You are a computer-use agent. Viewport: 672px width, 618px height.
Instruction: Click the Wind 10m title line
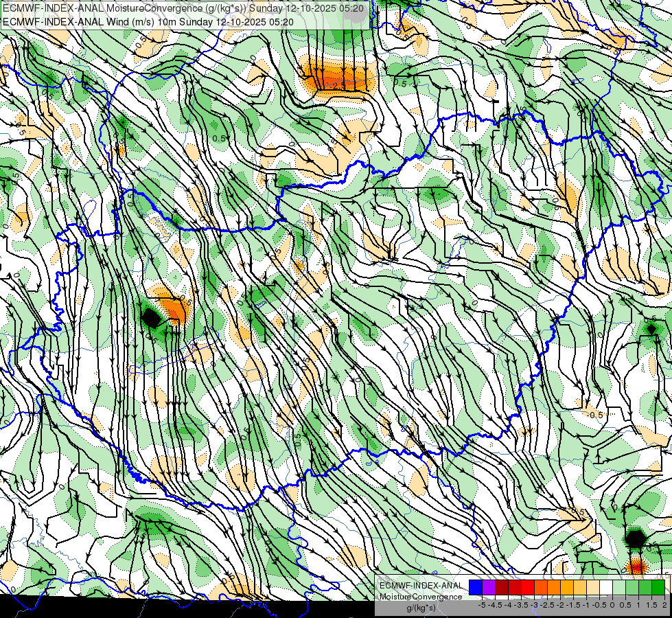tap(148, 22)
